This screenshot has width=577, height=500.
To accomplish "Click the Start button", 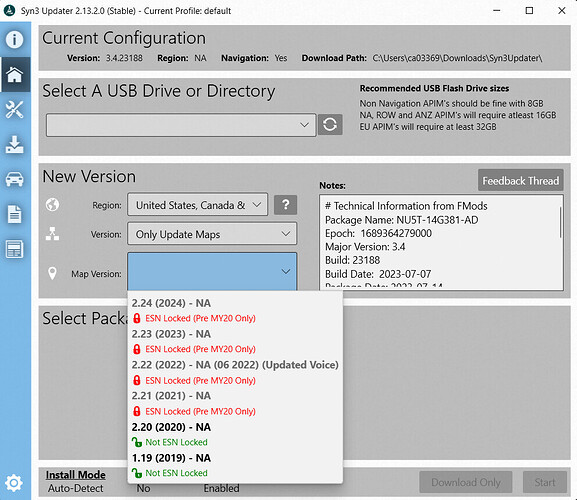I will tap(545, 482).
